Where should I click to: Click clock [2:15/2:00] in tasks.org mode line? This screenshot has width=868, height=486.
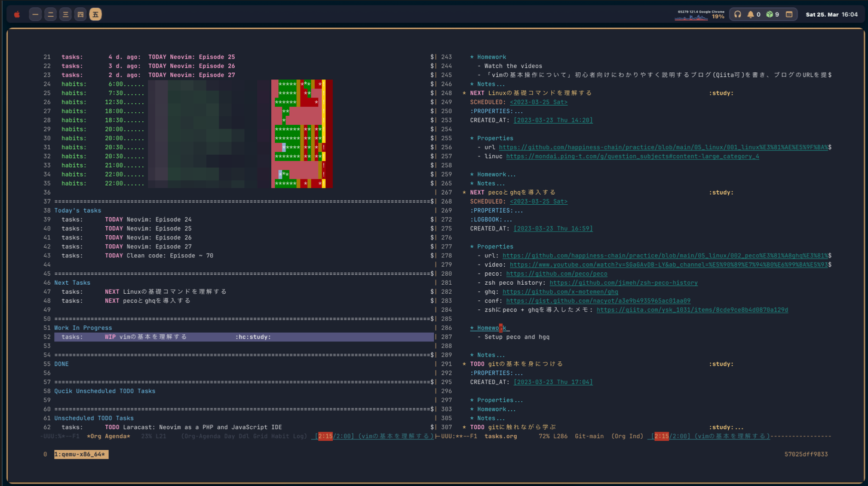tap(671, 436)
